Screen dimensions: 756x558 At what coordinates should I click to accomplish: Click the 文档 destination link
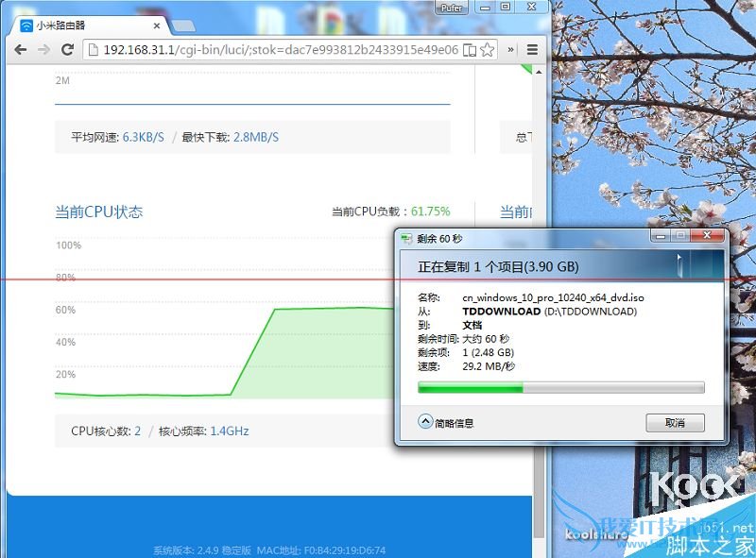472,325
